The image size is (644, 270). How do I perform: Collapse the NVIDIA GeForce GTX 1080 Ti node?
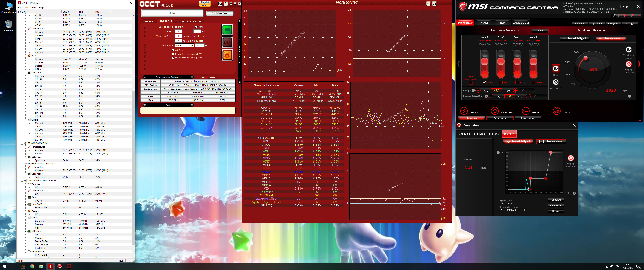[x=22, y=181]
